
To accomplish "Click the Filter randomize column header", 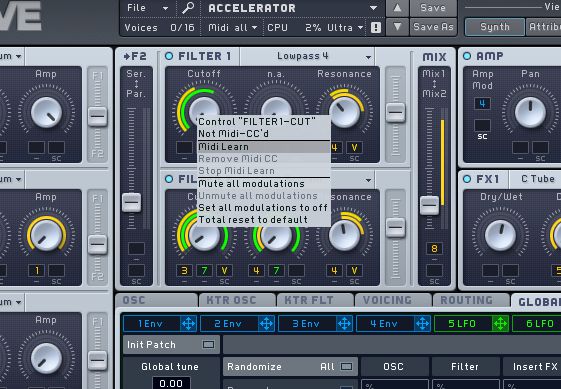I will pyautogui.click(x=465, y=367).
